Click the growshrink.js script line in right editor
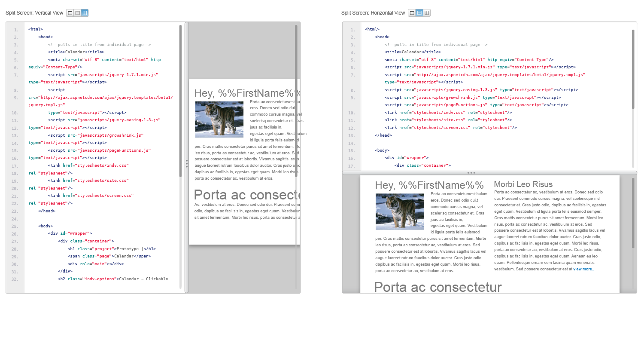644x337 pixels. click(474, 98)
